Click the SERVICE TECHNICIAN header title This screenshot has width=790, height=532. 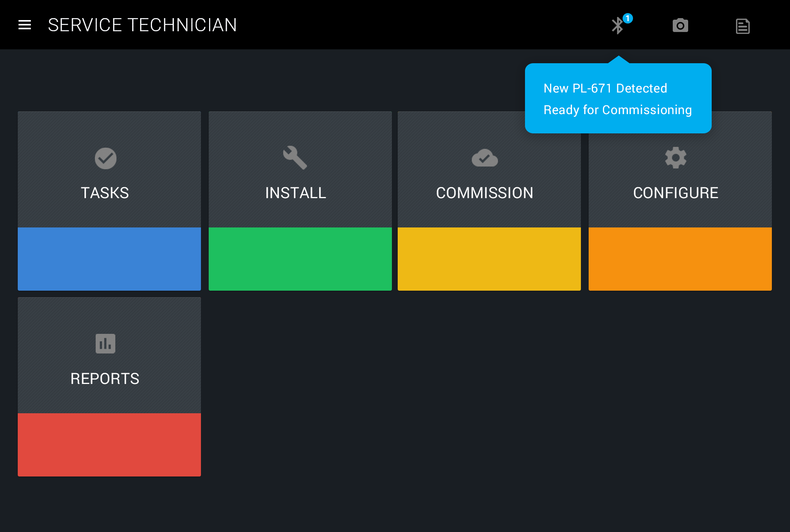(142, 25)
